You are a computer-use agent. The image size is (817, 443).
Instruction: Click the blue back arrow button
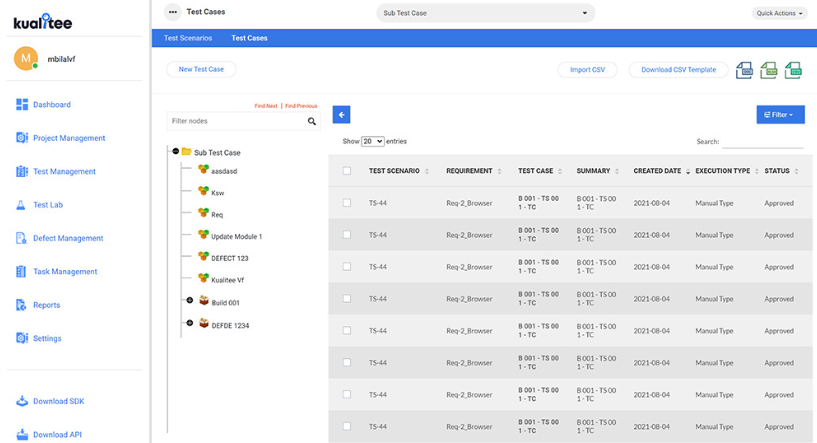[x=341, y=115]
